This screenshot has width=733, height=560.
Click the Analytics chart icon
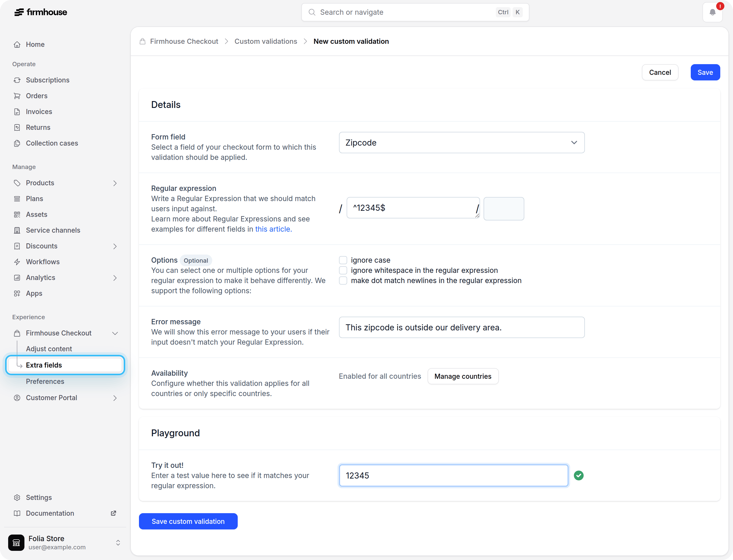click(17, 278)
